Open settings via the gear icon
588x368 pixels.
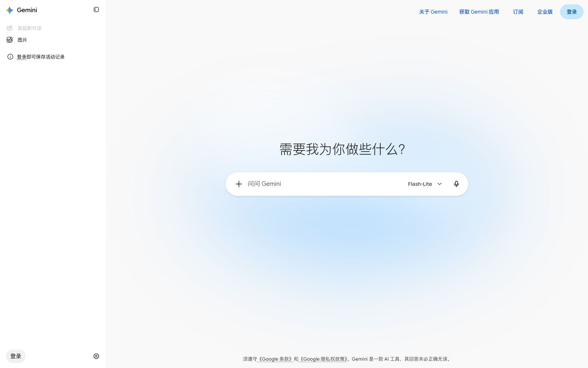pyautogui.click(x=96, y=356)
